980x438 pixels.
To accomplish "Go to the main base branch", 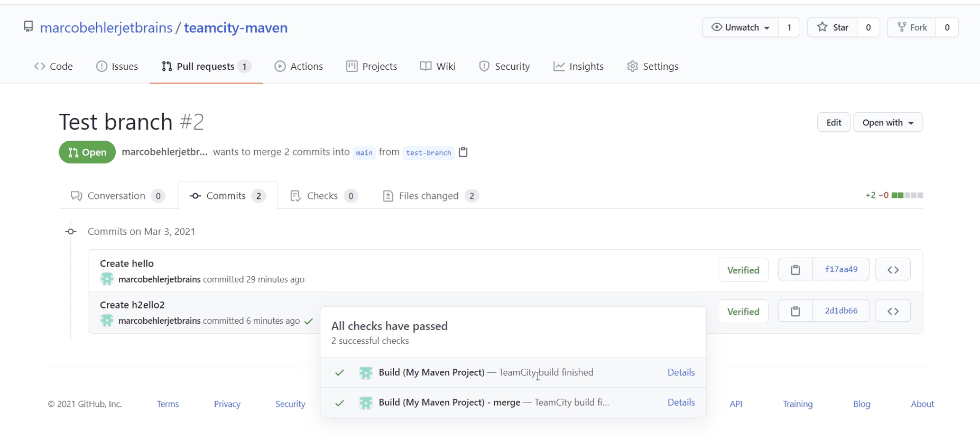I will tap(364, 153).
